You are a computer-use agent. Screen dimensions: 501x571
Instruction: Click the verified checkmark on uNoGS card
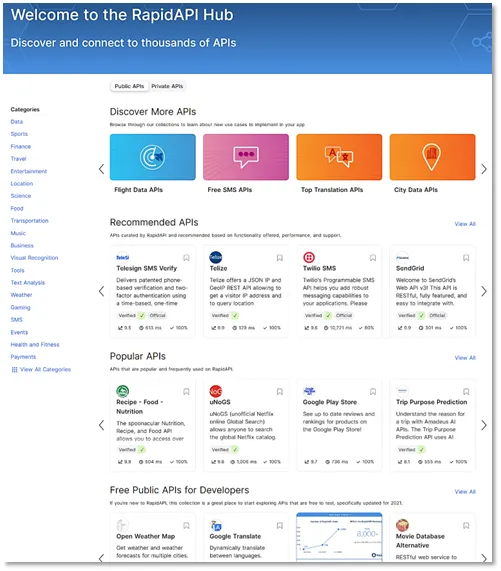click(235, 450)
